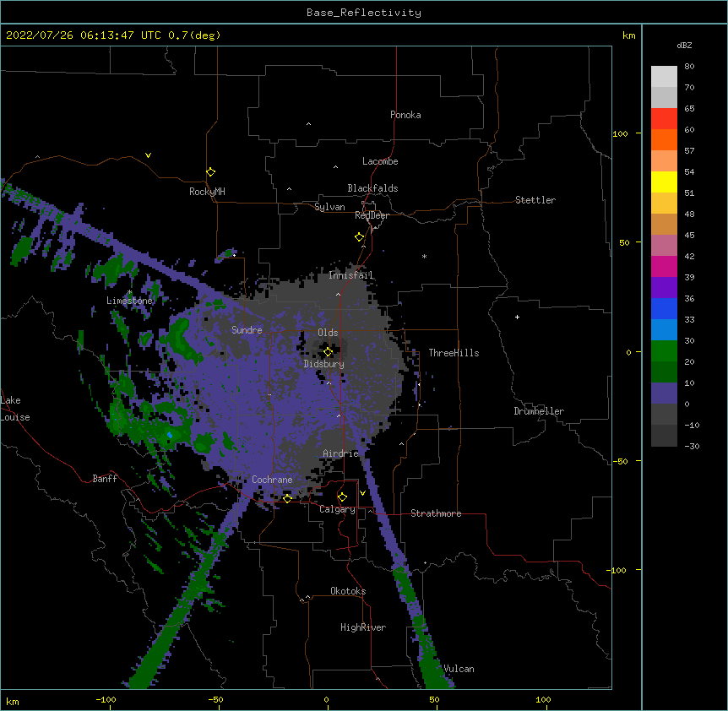728x711 pixels.
Task: Click the yellow diamond marker near RockyMH
Action: [x=211, y=172]
